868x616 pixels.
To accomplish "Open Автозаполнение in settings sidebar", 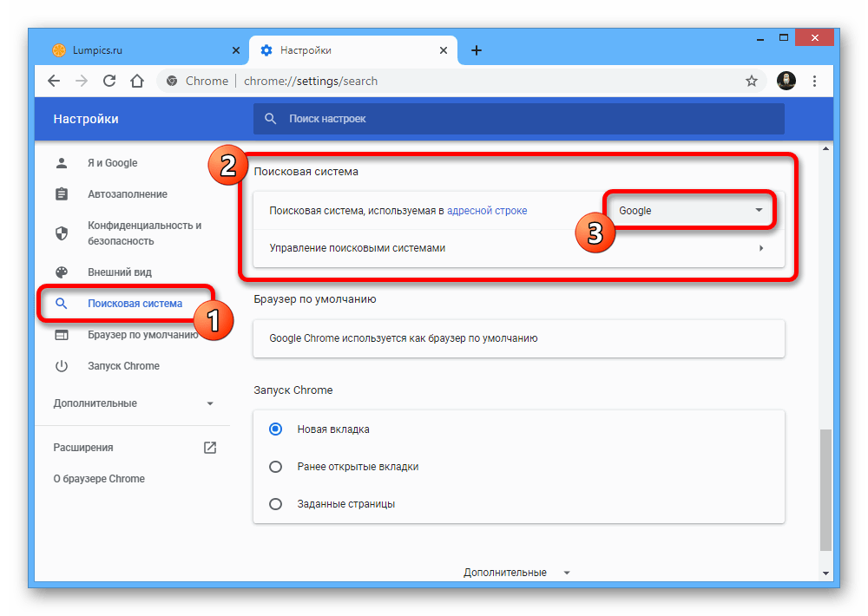I will (x=127, y=194).
